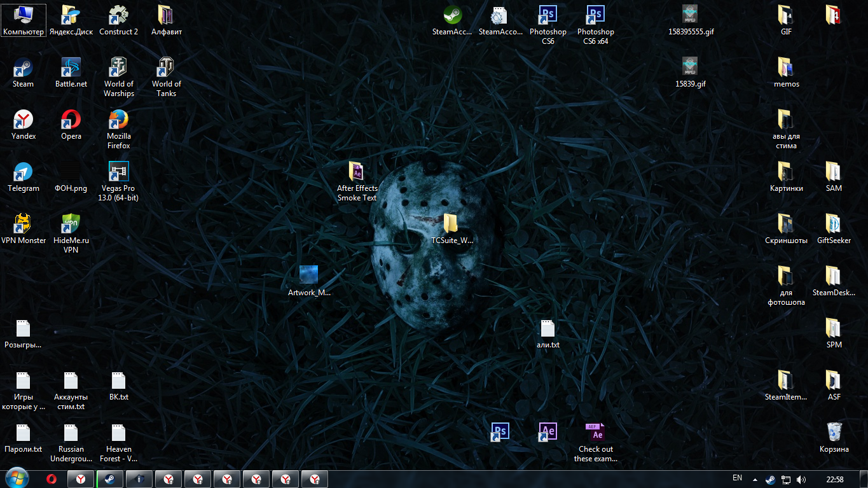Select the SPM folder
The image size is (868, 488).
(x=834, y=333)
